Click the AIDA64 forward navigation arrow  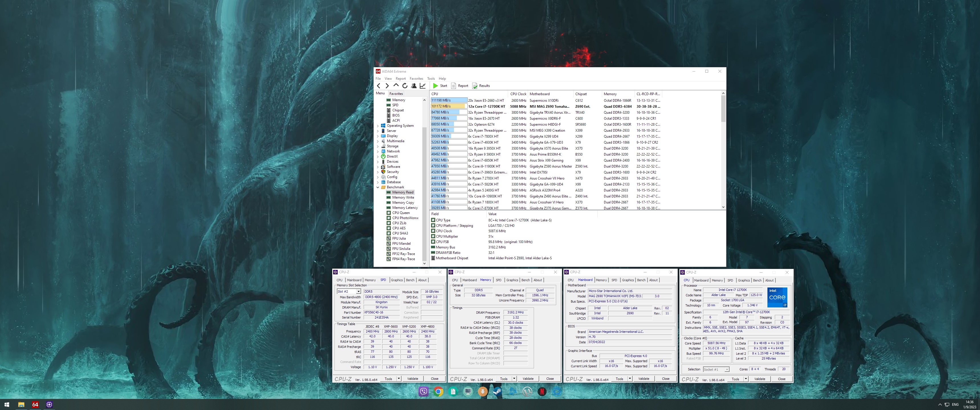coord(387,86)
